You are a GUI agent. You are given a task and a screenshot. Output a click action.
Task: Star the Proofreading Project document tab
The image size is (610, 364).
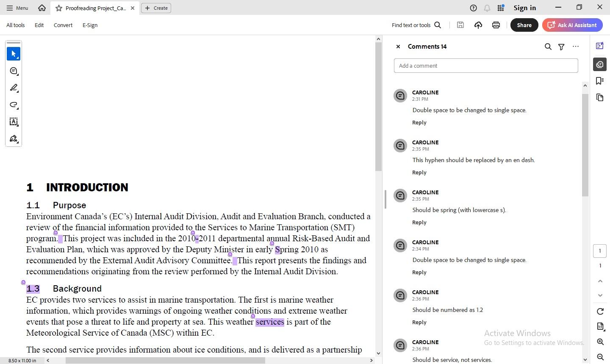pos(59,8)
